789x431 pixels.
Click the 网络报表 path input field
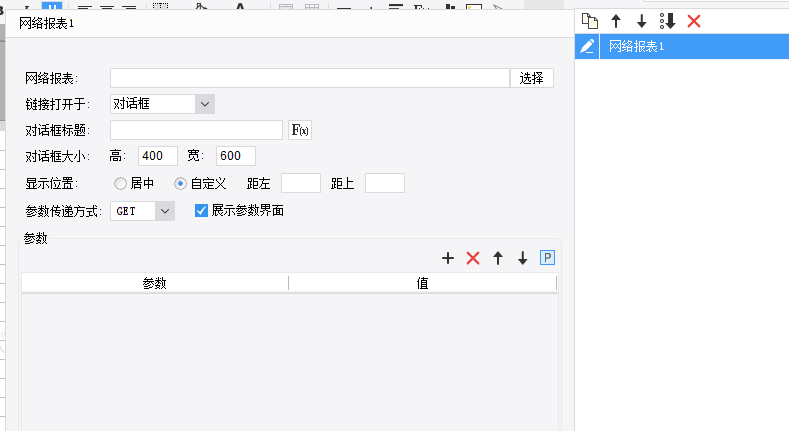pyautogui.click(x=310, y=78)
